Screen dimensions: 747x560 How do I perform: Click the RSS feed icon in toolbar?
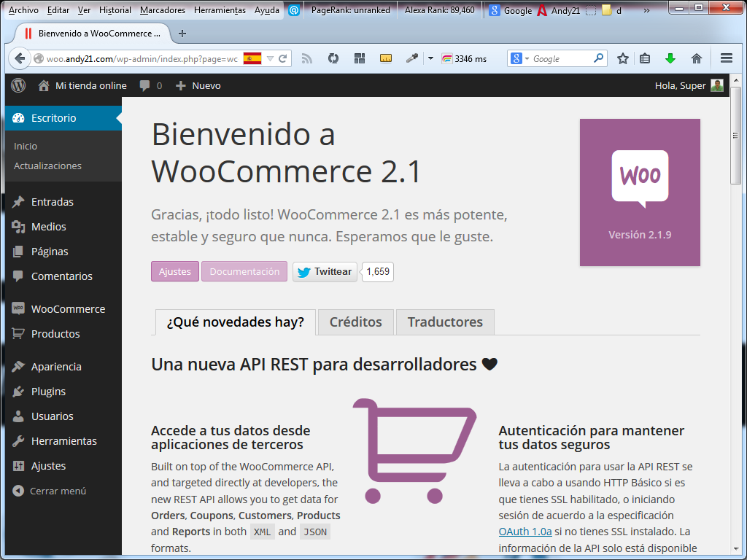click(307, 58)
